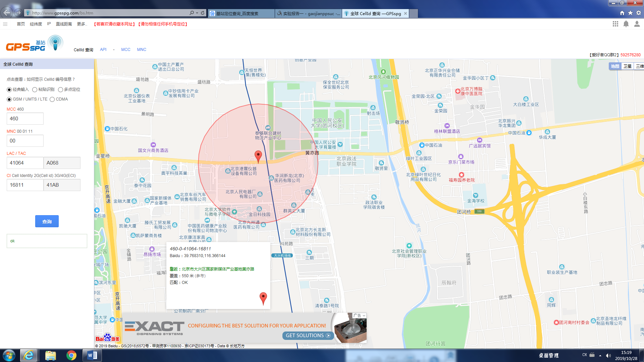Screen dimensions: 644x362
Task: Click the browser refresh icon
Action: [x=203, y=13]
